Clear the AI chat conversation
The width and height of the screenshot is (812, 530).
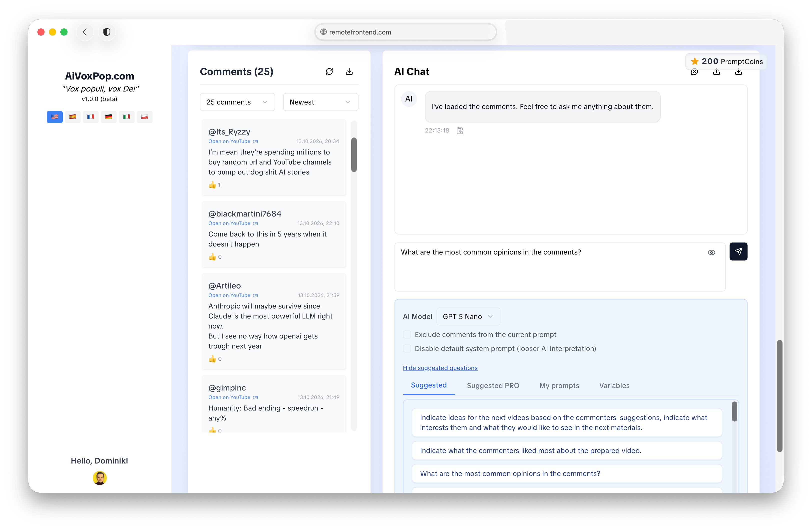(694, 72)
